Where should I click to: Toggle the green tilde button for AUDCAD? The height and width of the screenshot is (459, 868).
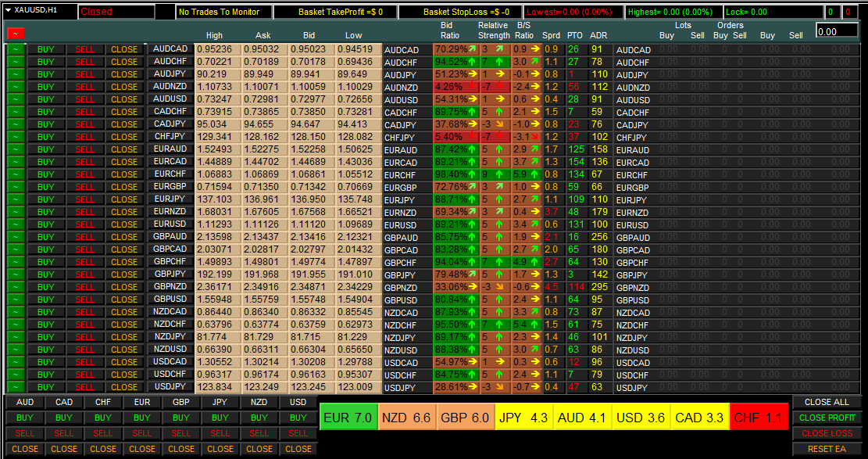pyautogui.click(x=16, y=48)
